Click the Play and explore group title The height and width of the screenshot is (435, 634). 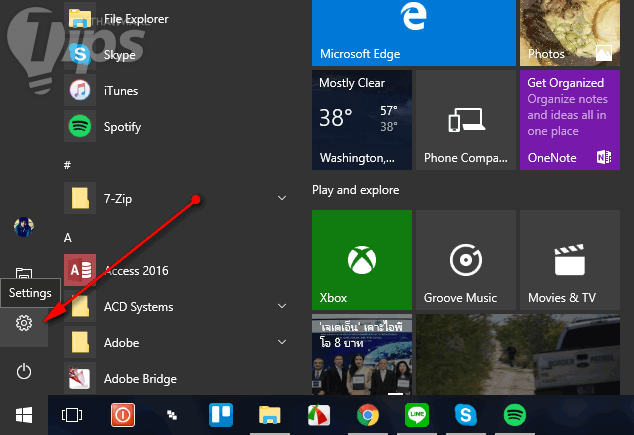tap(355, 190)
